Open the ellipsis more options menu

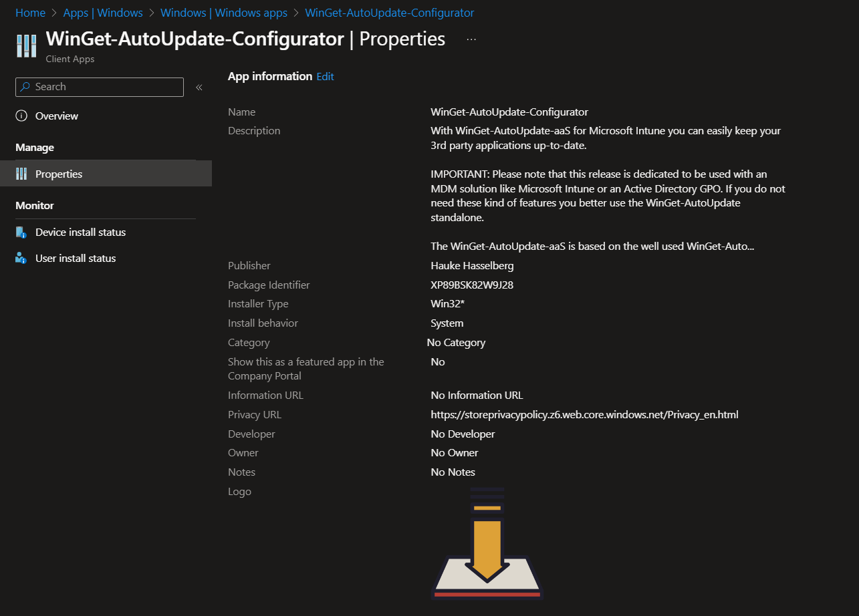click(x=471, y=39)
